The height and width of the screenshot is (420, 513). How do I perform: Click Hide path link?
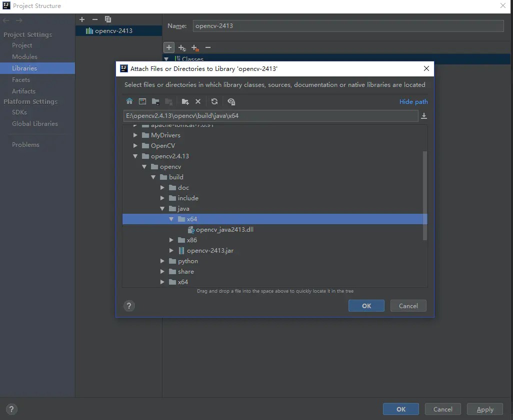tap(413, 101)
